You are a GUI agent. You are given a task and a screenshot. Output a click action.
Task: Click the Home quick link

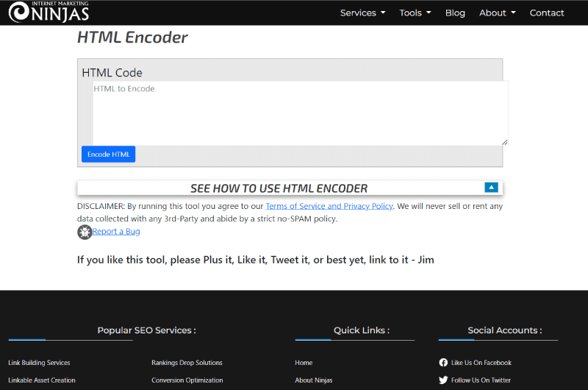(304, 363)
